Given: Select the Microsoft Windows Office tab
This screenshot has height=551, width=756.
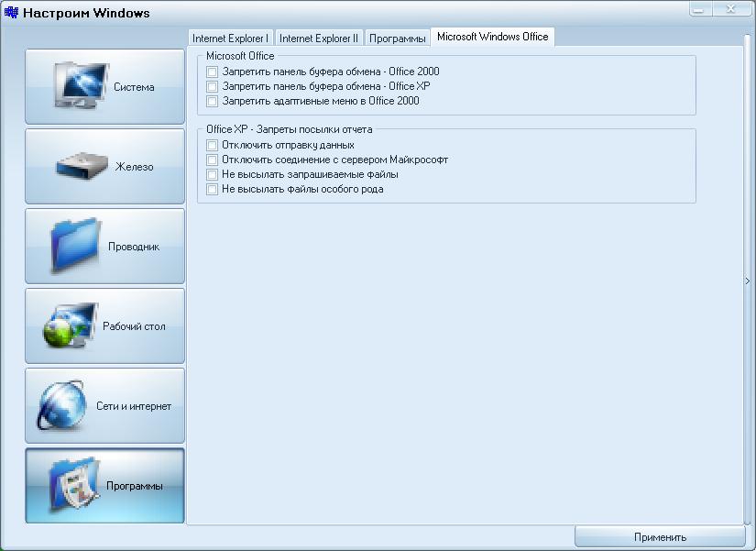Looking at the screenshot, I should coord(493,37).
